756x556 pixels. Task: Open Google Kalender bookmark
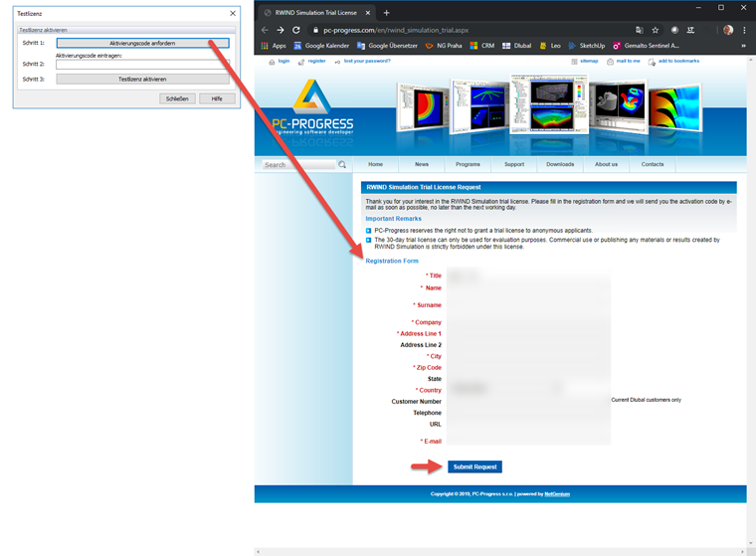[321, 46]
